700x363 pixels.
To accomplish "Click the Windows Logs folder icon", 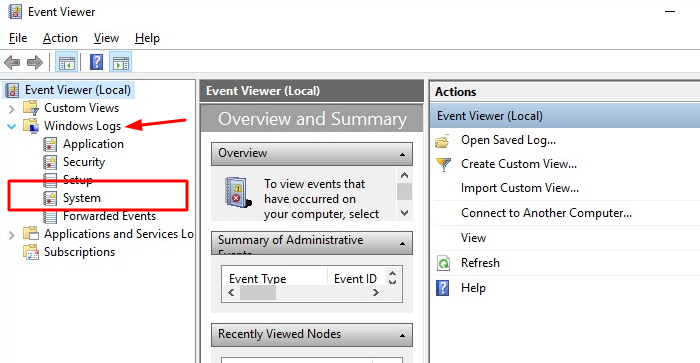I will [x=31, y=126].
